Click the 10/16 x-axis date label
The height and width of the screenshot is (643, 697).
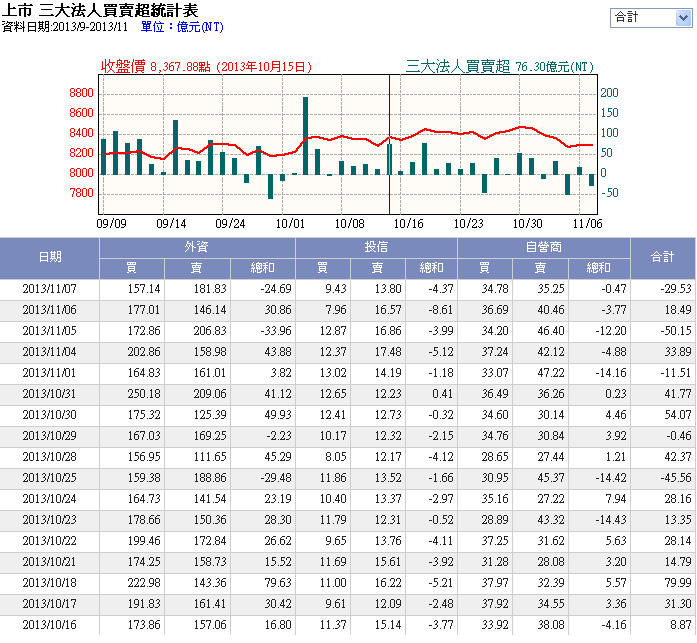[409, 224]
